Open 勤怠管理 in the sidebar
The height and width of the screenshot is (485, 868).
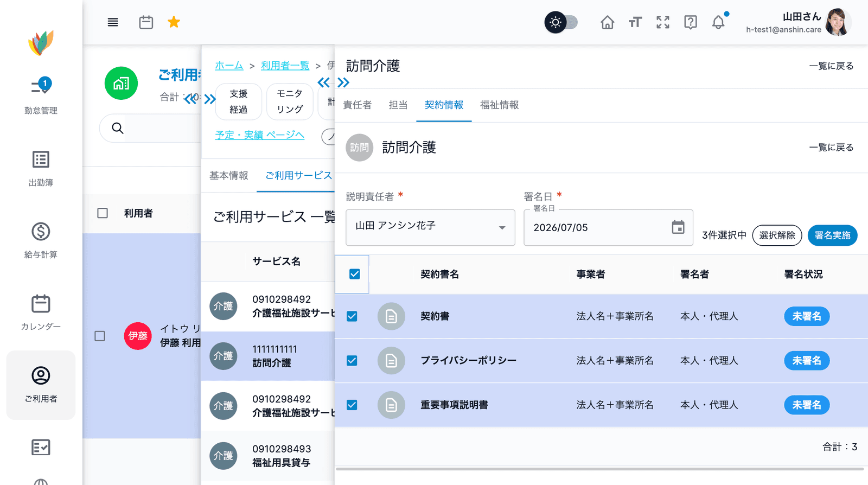(x=41, y=96)
